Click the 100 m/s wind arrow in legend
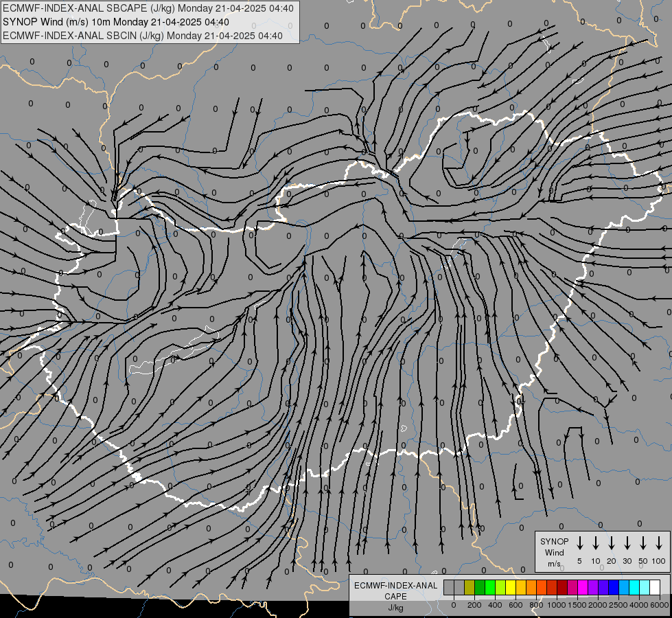This screenshot has width=672, height=618. coord(659,542)
